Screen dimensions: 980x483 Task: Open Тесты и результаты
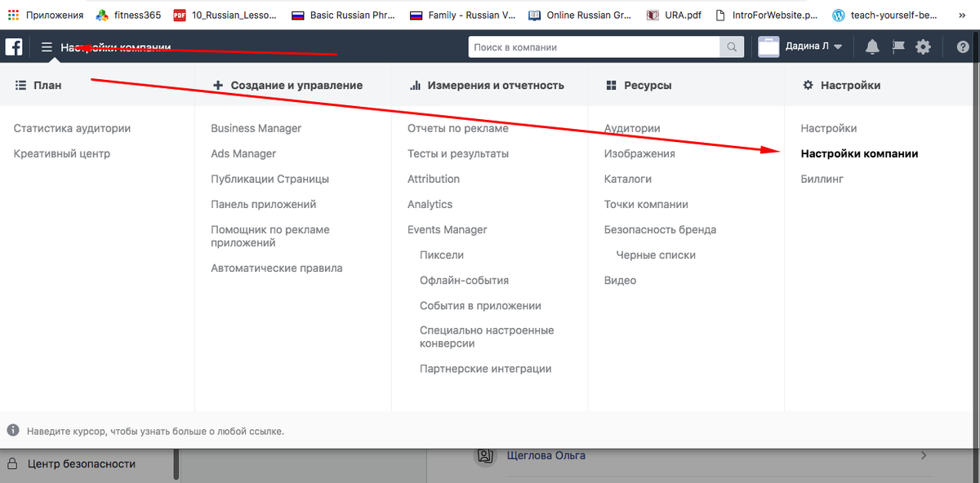(x=458, y=153)
